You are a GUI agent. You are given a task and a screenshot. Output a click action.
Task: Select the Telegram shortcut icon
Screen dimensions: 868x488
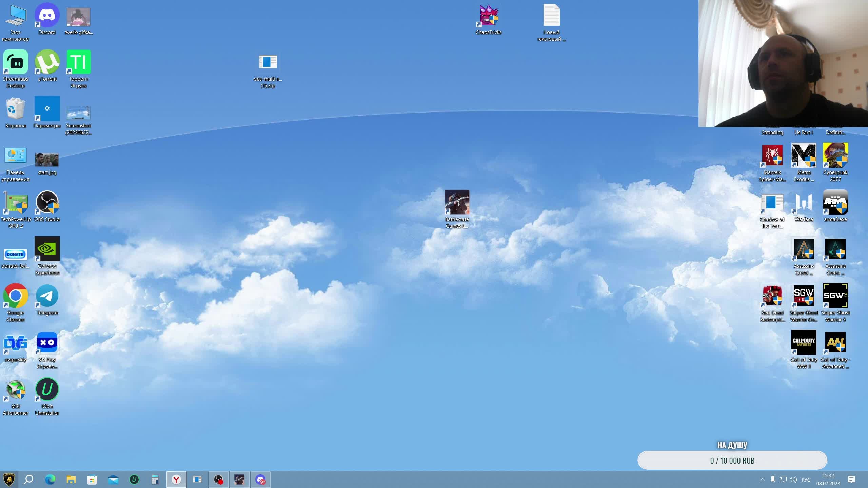[47, 296]
